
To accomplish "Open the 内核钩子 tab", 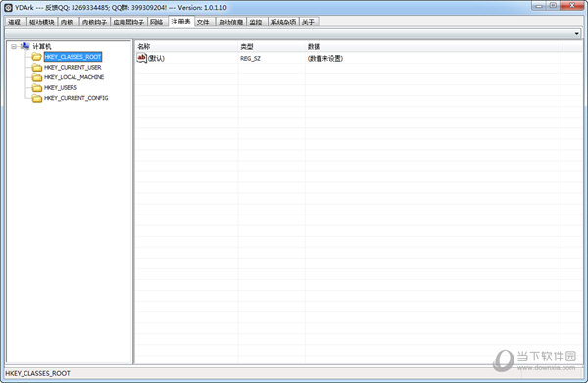I will click(94, 23).
